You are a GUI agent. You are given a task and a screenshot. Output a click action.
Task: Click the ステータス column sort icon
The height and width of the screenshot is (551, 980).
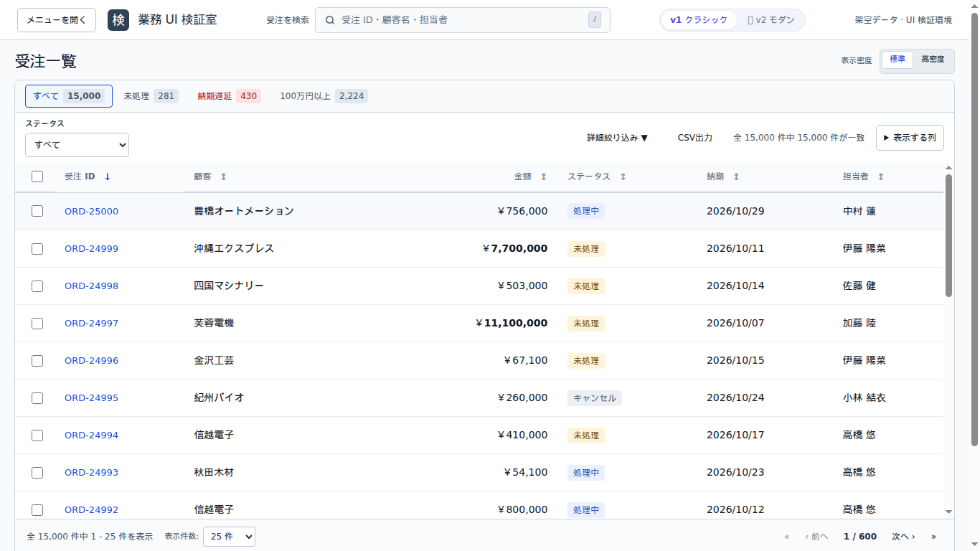pos(623,176)
